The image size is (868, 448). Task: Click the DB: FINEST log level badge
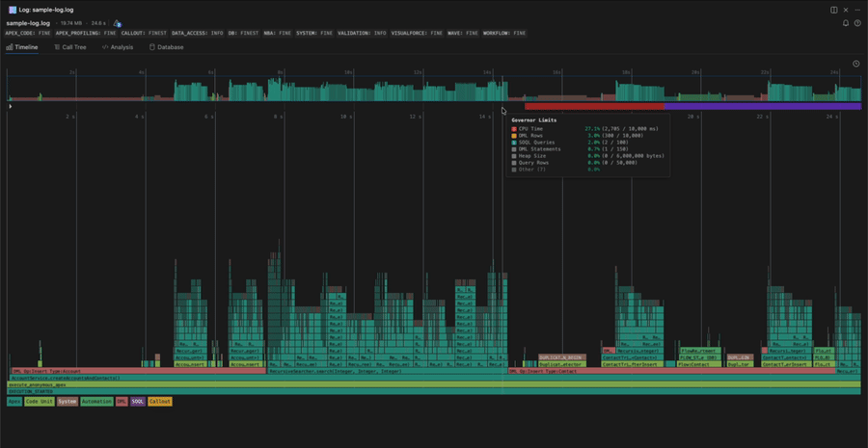pyautogui.click(x=244, y=33)
